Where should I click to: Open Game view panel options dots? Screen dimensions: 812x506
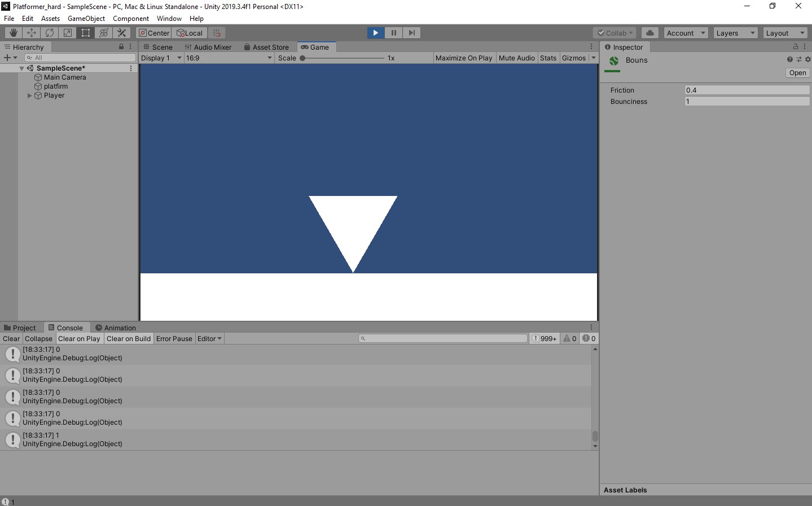[591, 47]
